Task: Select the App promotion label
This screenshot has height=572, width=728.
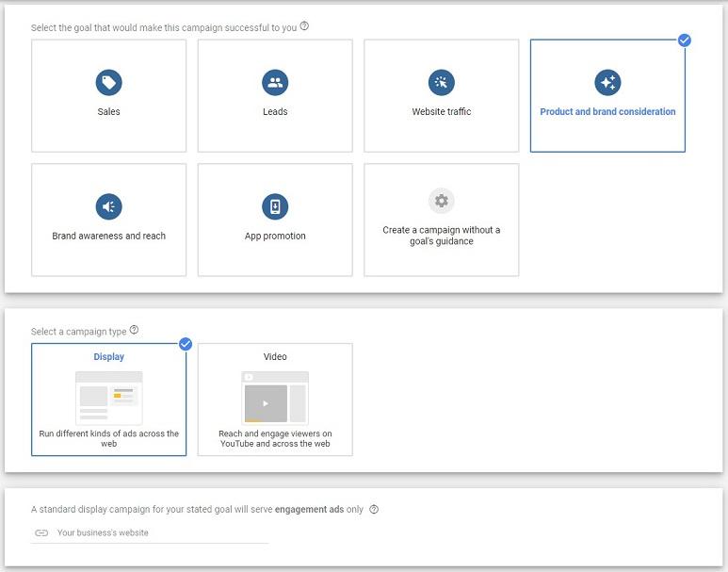Action: pos(275,236)
